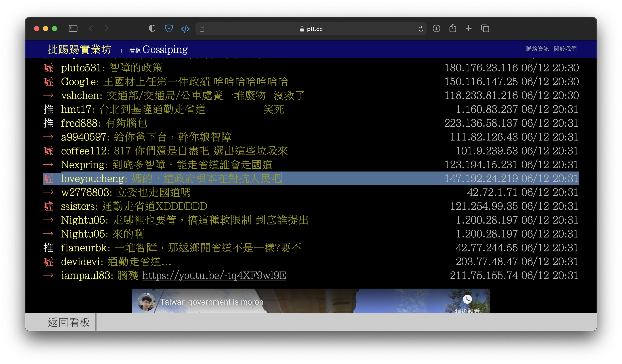Go to 批踢踢實業坊 home
Screen dimensions: 622x364
80,50
